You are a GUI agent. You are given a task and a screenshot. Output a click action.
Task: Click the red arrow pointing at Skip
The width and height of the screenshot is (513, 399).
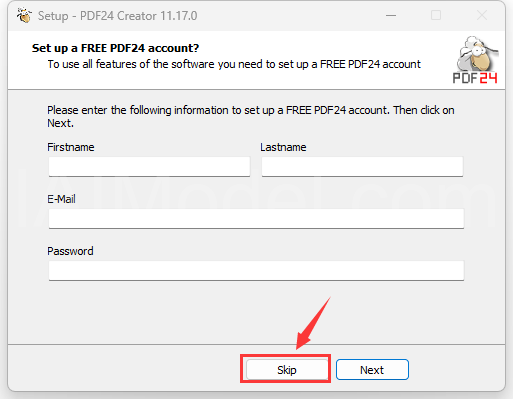coord(313,324)
